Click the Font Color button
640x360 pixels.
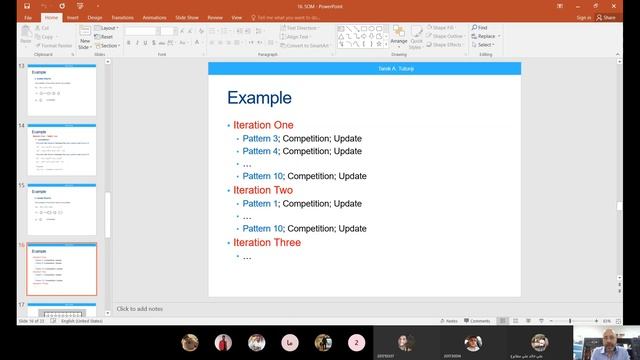[x=198, y=43]
